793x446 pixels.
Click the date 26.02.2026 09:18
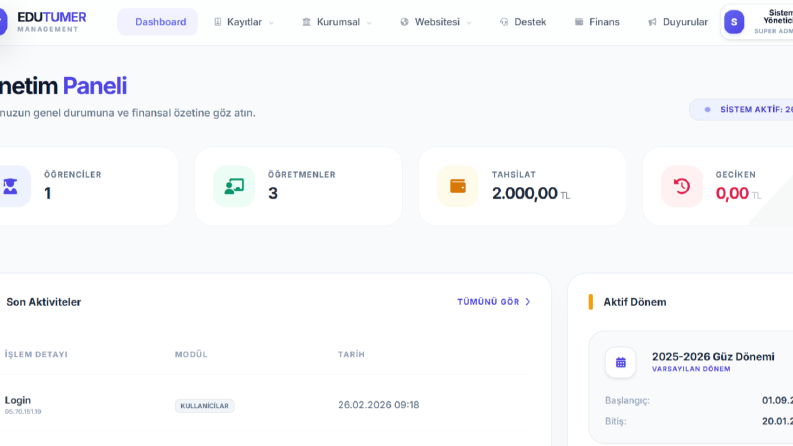(378, 405)
